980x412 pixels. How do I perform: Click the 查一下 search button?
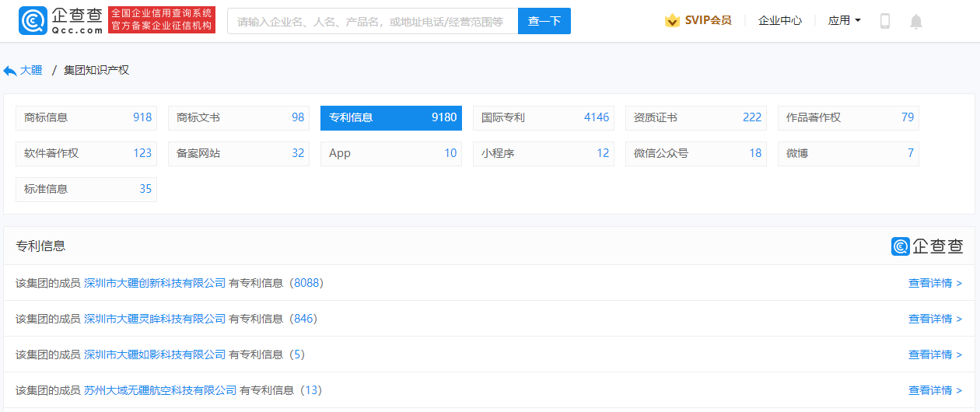coord(544,21)
